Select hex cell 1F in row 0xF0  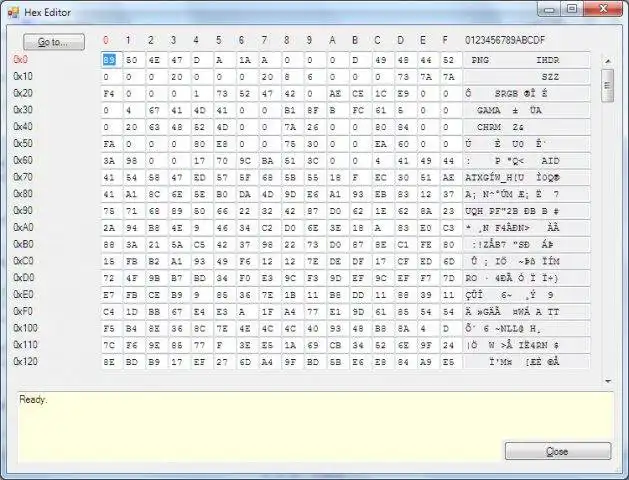[268, 312]
